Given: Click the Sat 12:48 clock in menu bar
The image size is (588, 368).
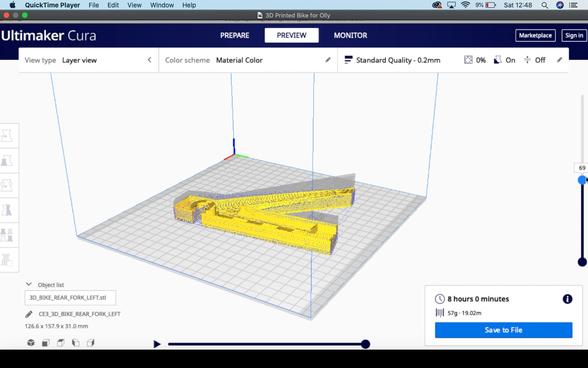Looking at the screenshot, I should coord(518,5).
